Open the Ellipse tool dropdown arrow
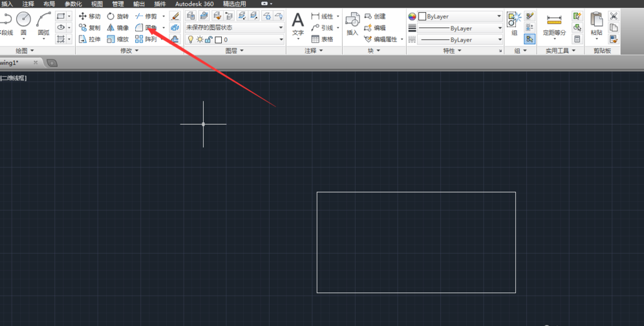The height and width of the screenshot is (326, 644). click(69, 28)
